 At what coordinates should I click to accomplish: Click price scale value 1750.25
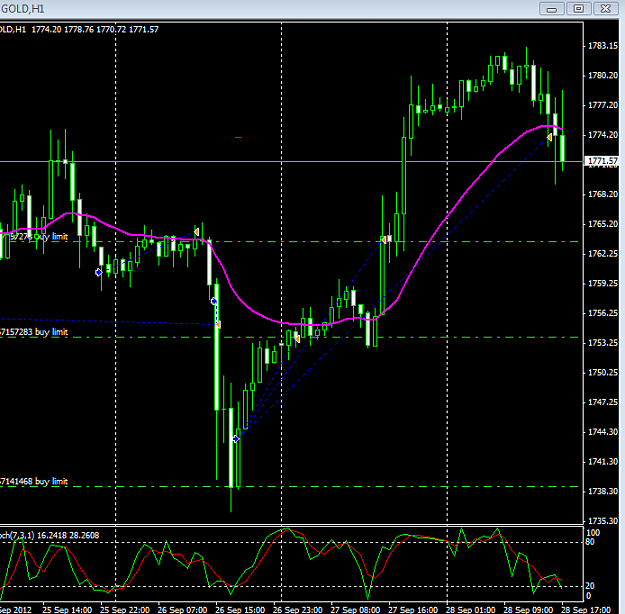[603, 372]
